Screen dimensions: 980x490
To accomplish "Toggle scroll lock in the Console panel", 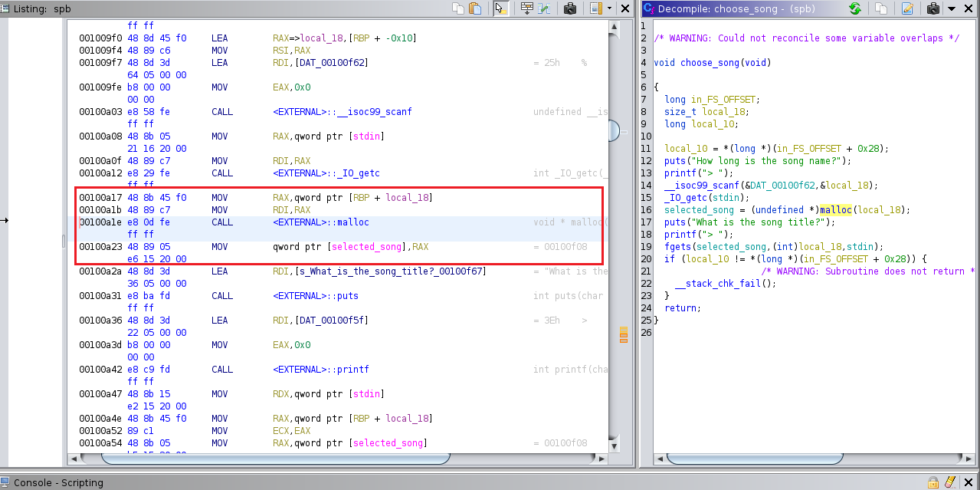I will pyautogui.click(x=933, y=482).
